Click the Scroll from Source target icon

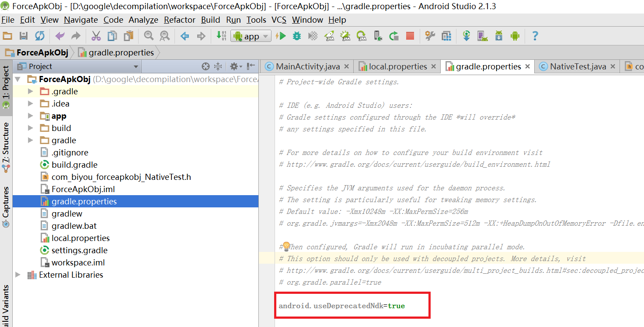[x=205, y=66]
